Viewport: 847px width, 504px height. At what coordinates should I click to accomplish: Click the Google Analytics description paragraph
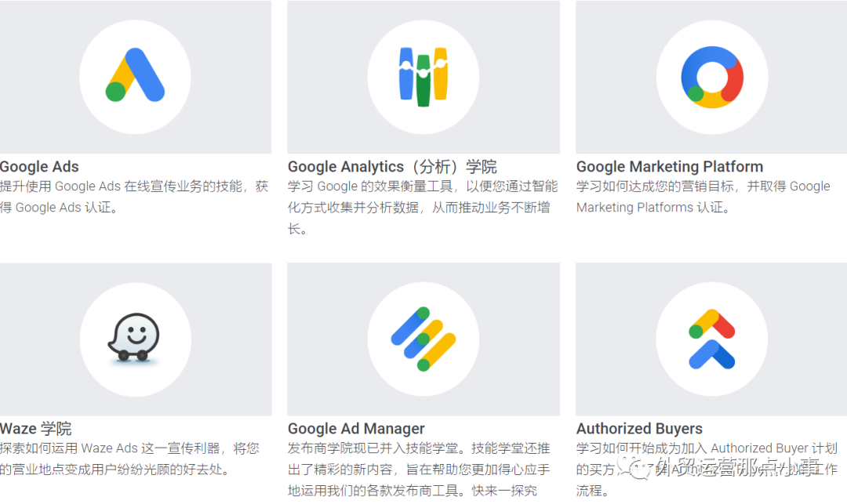point(423,208)
